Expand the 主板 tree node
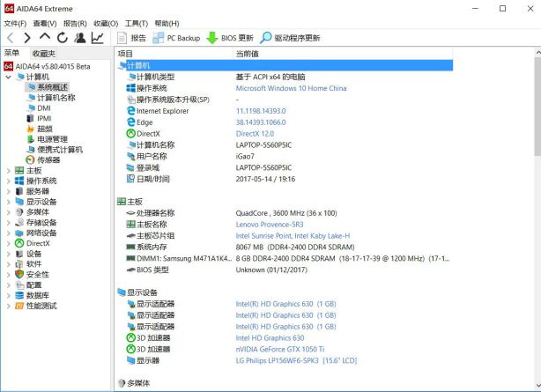The image size is (541, 392). click(x=8, y=171)
